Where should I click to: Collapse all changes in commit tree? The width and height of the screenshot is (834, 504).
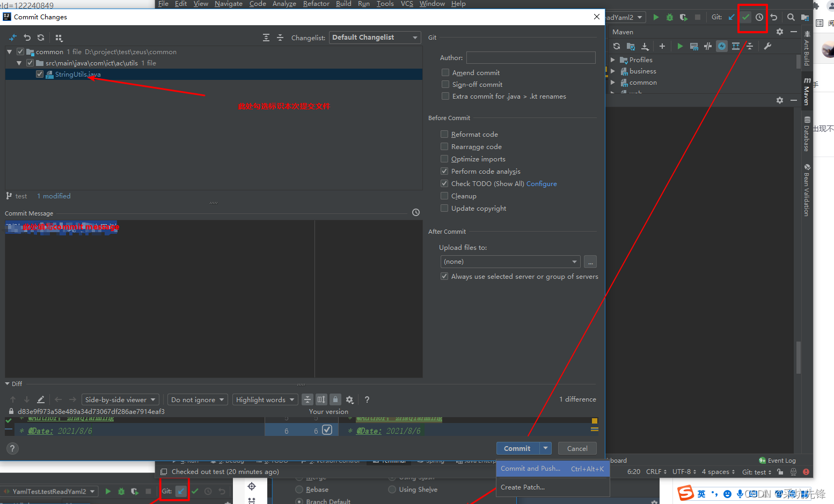(280, 38)
